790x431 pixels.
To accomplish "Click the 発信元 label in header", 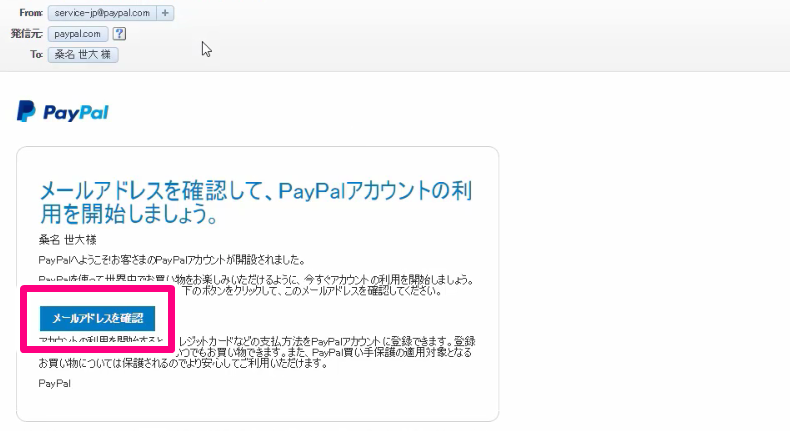I will [x=27, y=34].
